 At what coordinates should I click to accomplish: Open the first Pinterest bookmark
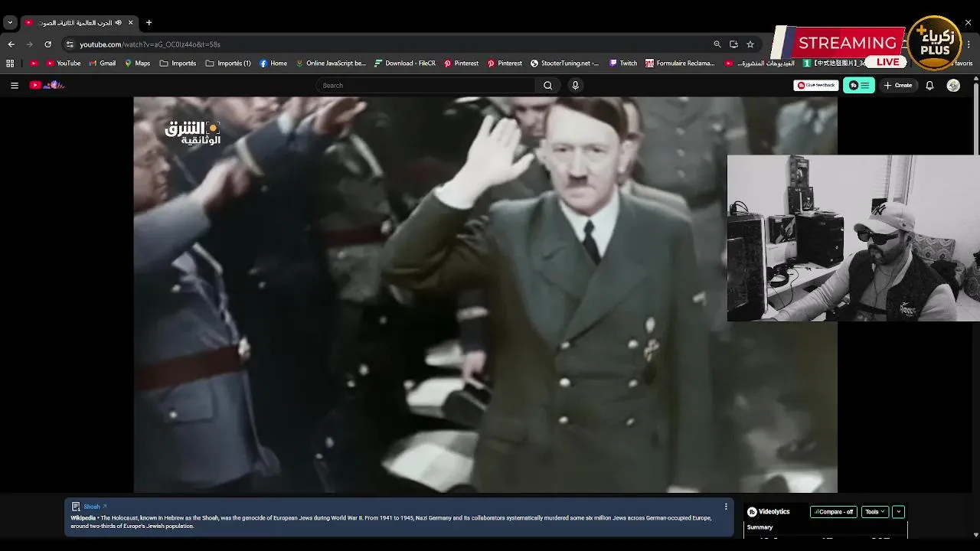461,64
